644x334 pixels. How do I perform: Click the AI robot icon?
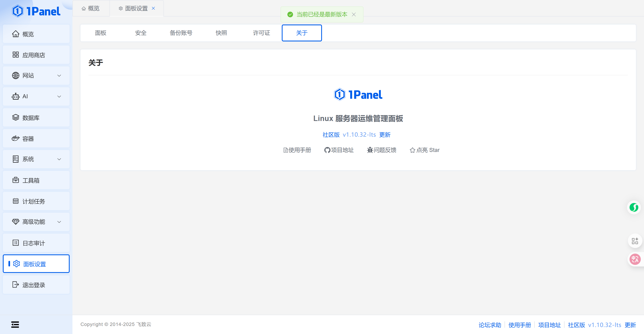(x=15, y=96)
